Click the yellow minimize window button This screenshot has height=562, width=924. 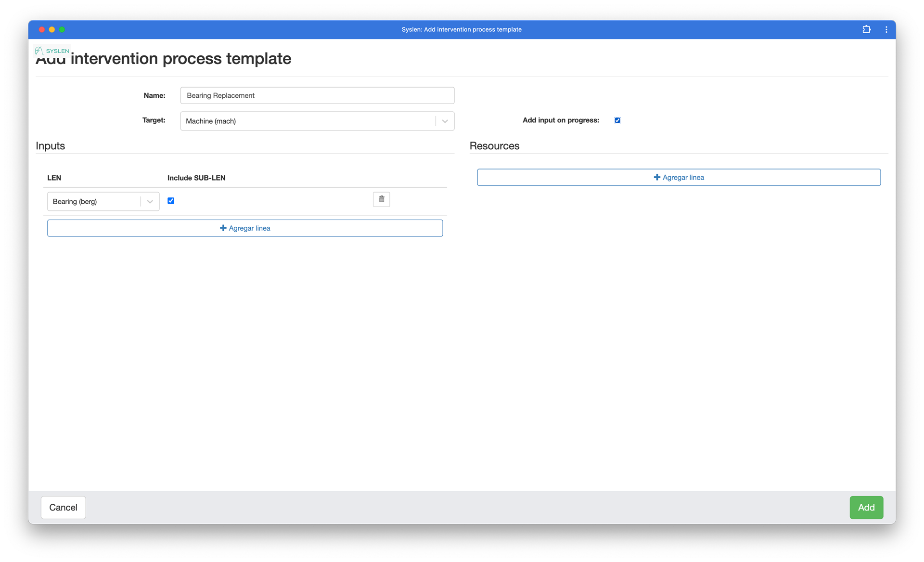(x=52, y=29)
